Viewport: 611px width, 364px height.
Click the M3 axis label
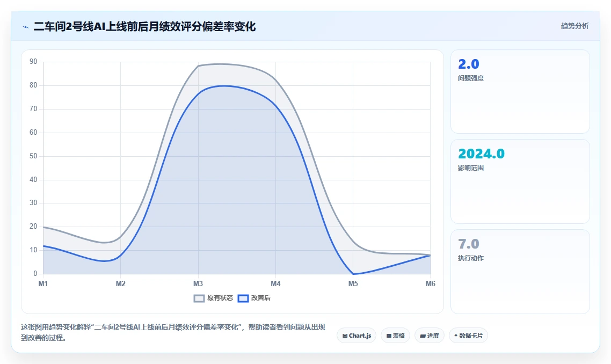click(x=198, y=283)
